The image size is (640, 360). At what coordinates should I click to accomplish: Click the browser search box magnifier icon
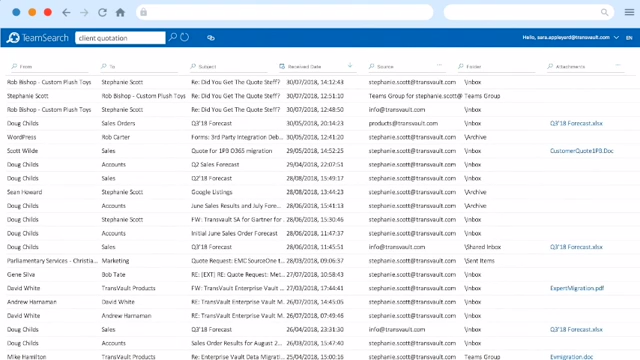604,12
